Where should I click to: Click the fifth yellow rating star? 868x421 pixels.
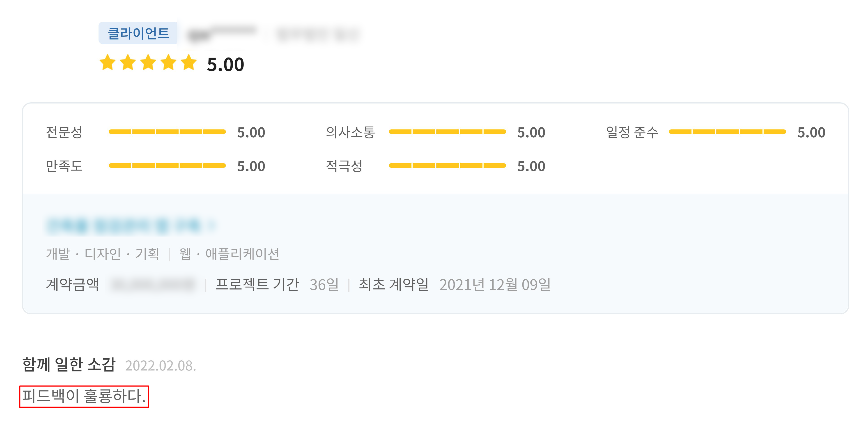(189, 63)
